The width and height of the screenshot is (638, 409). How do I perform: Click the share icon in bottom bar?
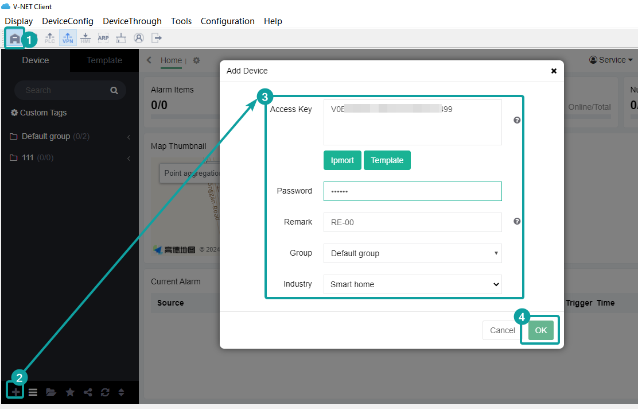coord(87,392)
